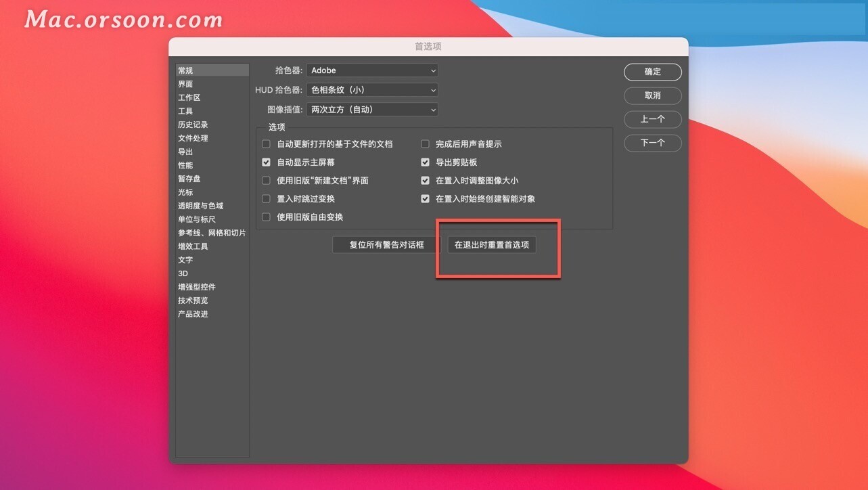Screen dimensions: 868x490
Task: Open 光标 preferences category
Action: click(x=212, y=192)
